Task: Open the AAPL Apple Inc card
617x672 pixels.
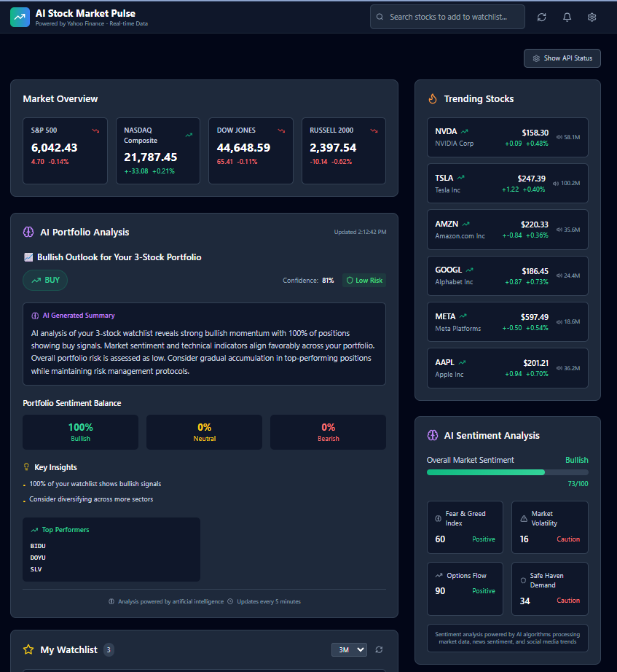Action: click(x=507, y=368)
